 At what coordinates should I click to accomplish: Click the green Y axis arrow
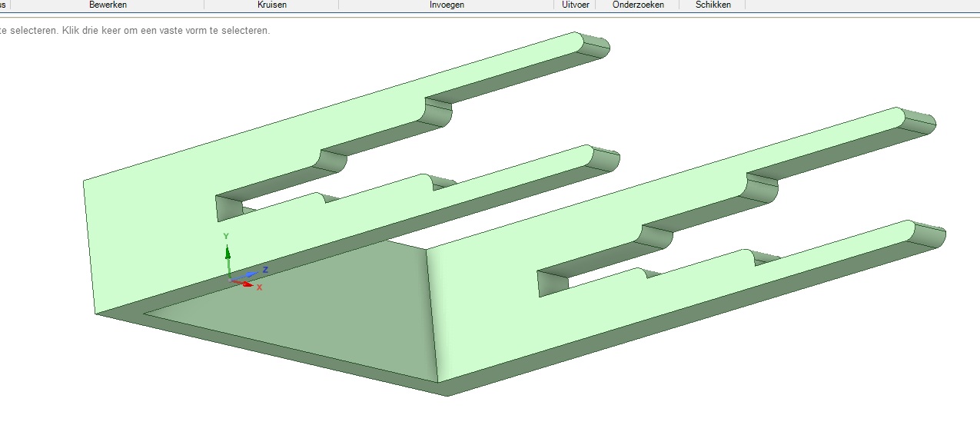click(228, 253)
